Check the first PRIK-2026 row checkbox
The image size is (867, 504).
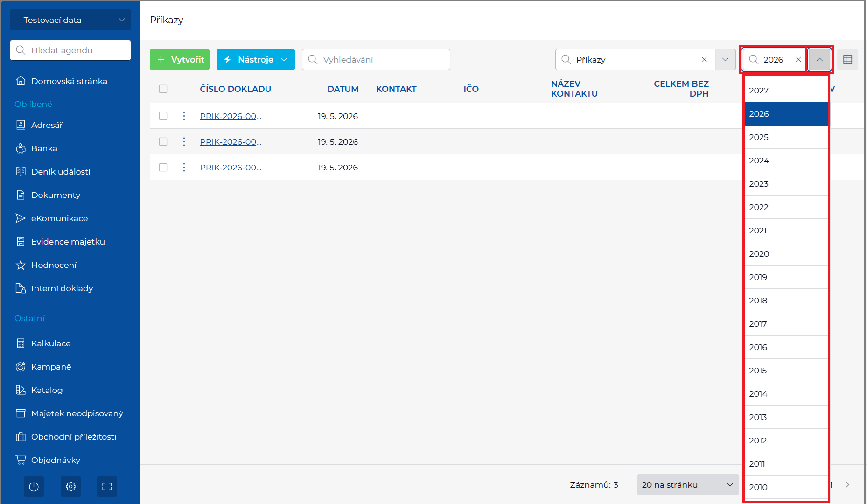click(163, 116)
